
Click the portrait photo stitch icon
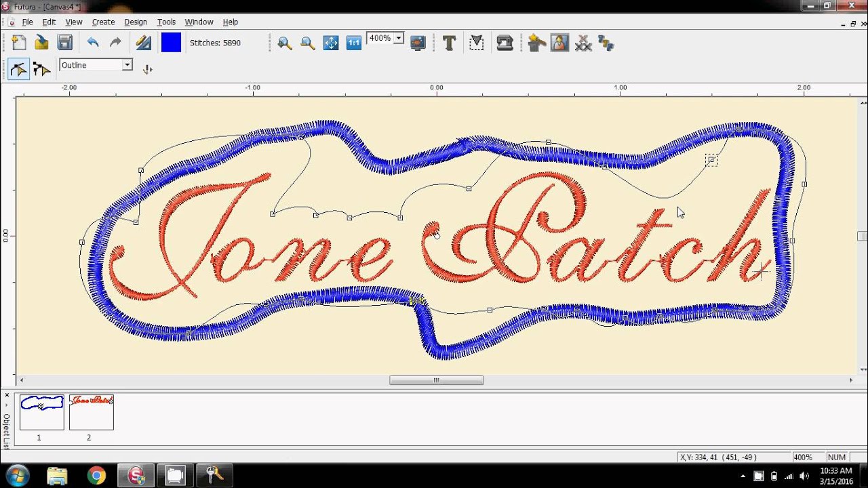(x=559, y=43)
